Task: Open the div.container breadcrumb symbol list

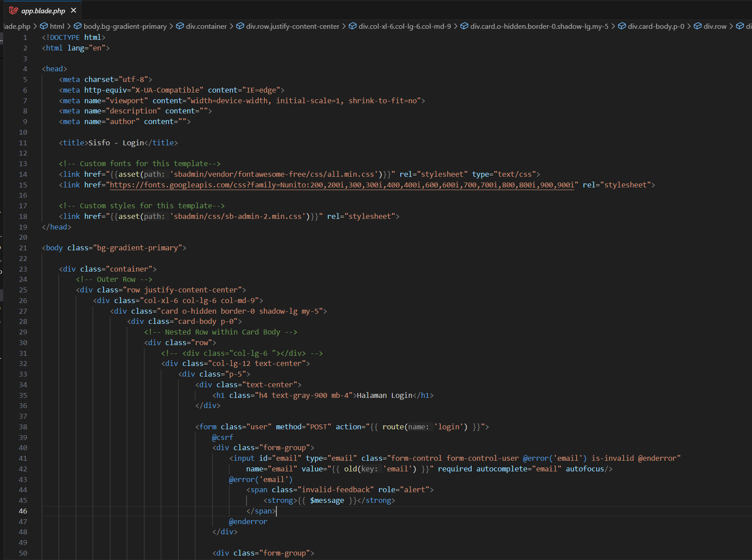Action: point(206,26)
